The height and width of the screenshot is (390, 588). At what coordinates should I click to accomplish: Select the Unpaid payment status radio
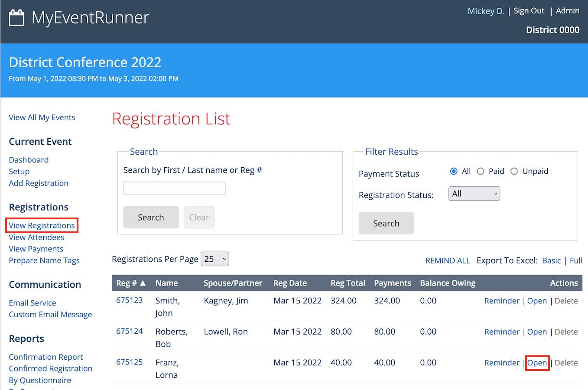pos(514,171)
